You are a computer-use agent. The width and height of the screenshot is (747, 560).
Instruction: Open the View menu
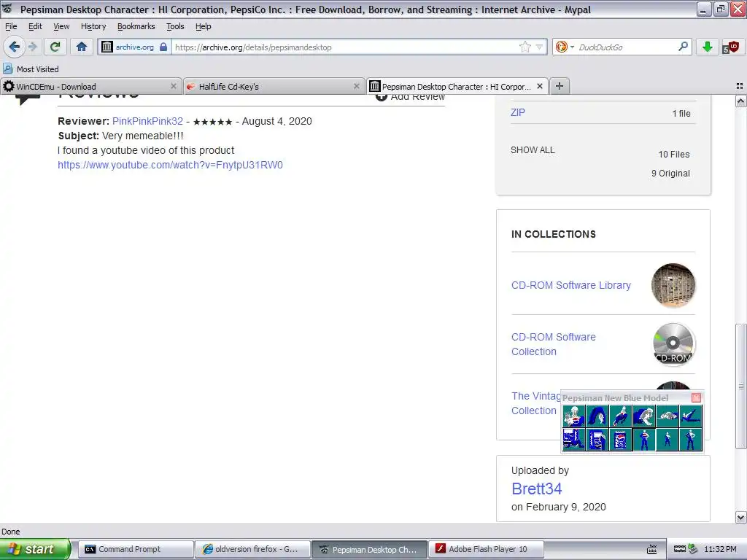point(61,26)
